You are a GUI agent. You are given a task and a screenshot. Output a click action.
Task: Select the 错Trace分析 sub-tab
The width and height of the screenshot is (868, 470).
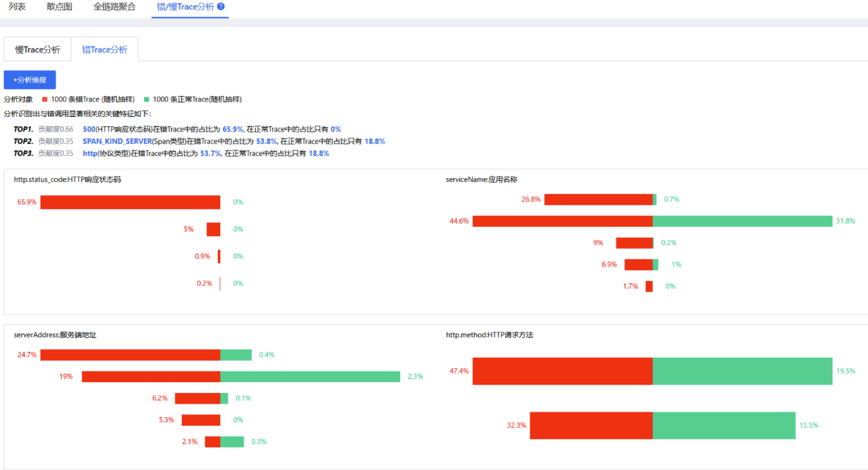pyautogui.click(x=105, y=49)
